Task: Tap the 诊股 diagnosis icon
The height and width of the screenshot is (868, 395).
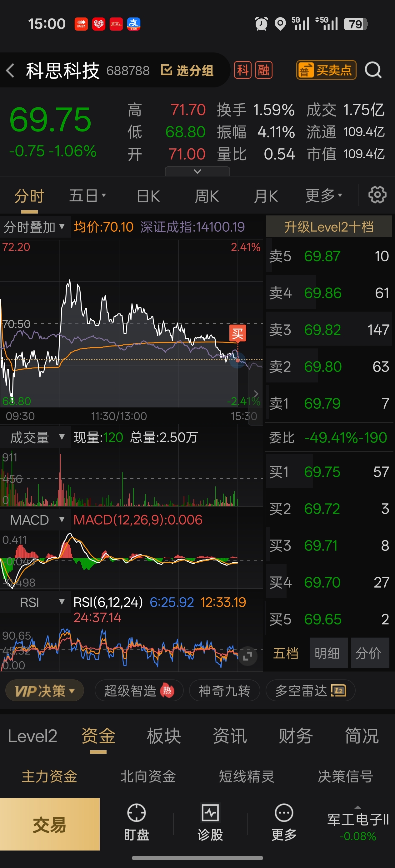Action: 210,813
